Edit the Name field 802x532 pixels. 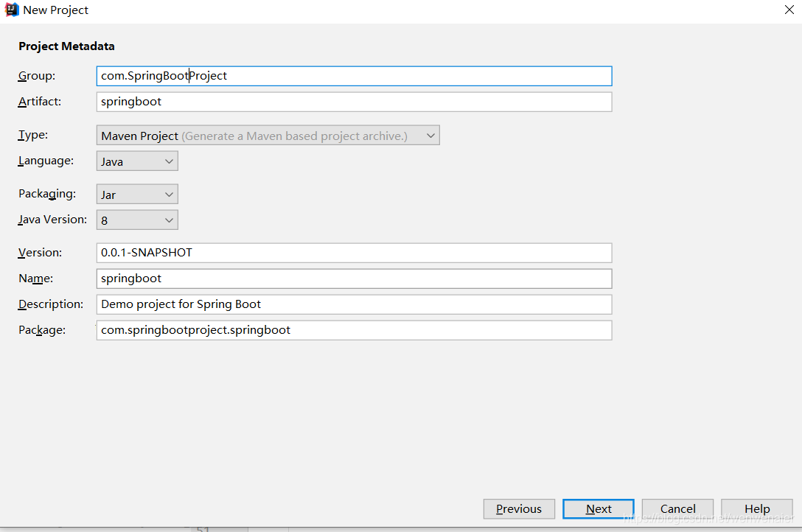point(354,279)
